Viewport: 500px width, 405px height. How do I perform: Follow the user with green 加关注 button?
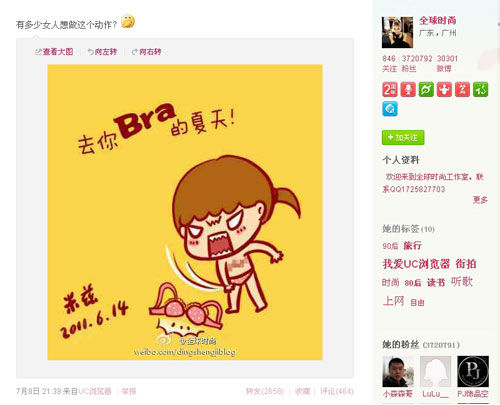pyautogui.click(x=403, y=137)
